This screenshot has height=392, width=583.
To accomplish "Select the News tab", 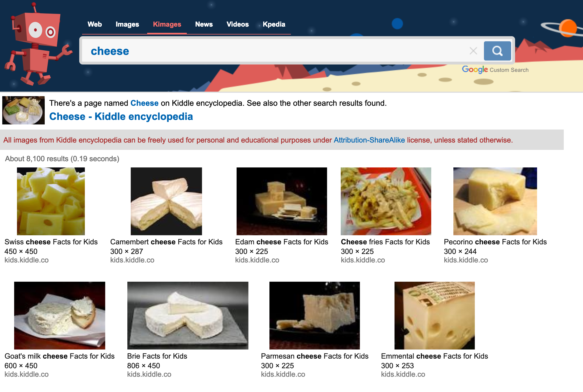I will [x=204, y=24].
